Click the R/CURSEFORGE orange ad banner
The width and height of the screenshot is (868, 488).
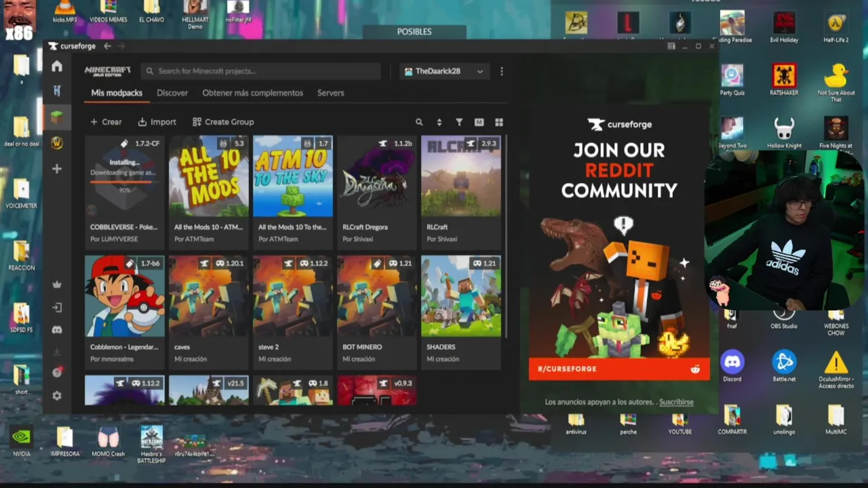[x=619, y=369]
